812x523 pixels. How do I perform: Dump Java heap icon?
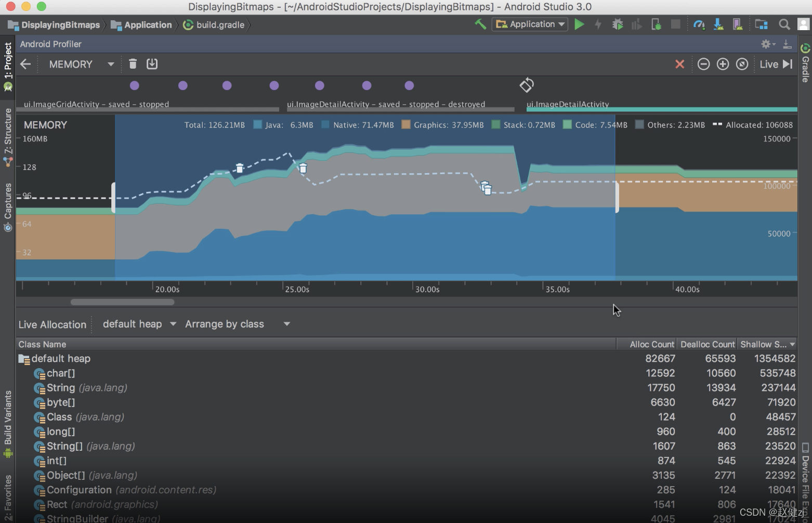tap(152, 63)
